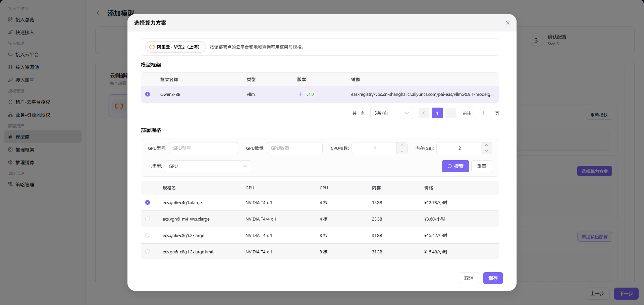The width and height of the screenshot is (644, 305).
Task: Click the 重置 button
Action: [482, 166]
